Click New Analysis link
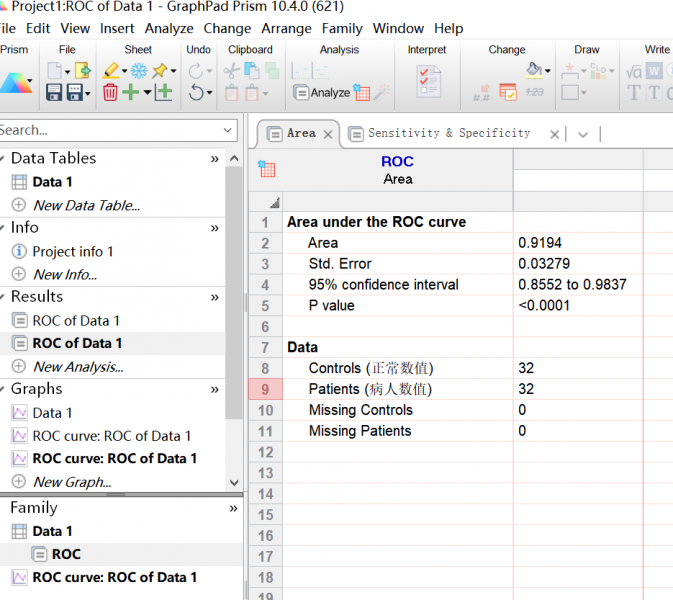673x600 pixels. (x=78, y=367)
